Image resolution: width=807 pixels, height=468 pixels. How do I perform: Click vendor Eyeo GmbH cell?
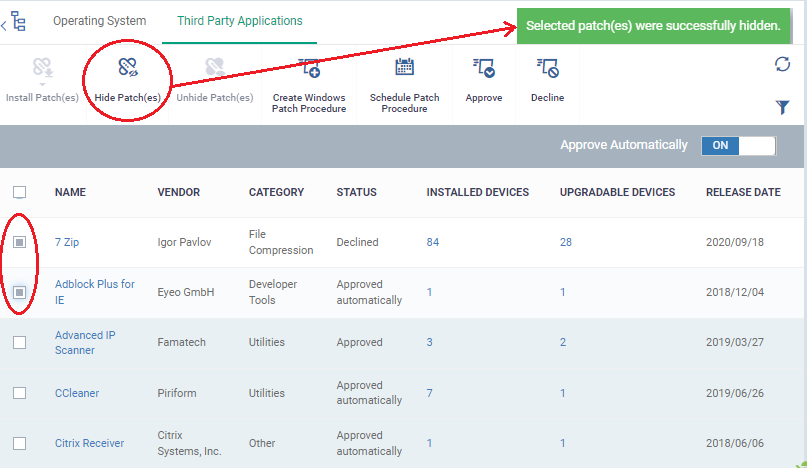[x=186, y=292]
